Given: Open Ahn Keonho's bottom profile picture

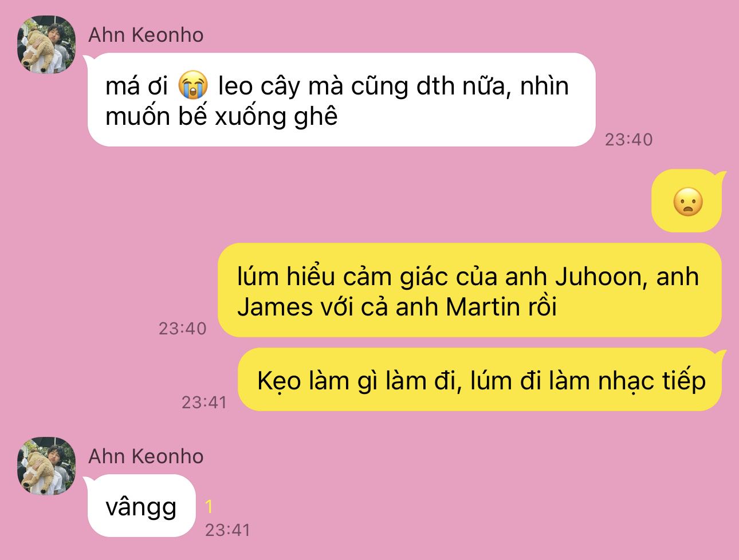Looking at the screenshot, I should [x=46, y=466].
